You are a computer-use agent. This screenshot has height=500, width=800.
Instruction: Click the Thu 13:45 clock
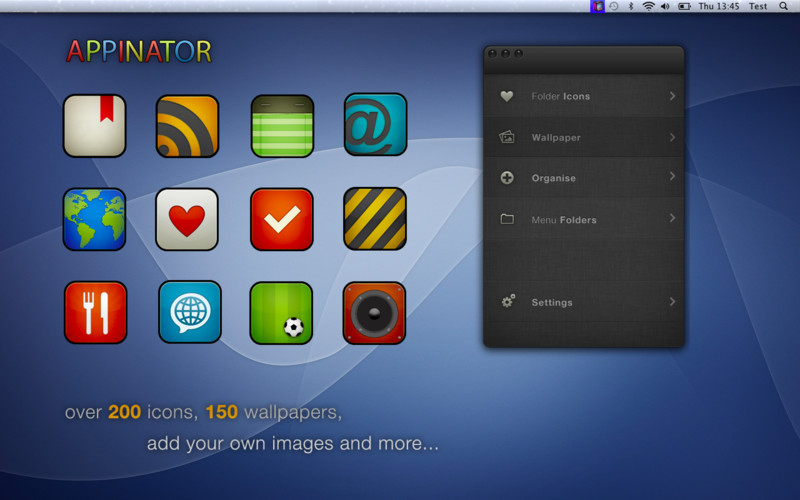[718, 6]
